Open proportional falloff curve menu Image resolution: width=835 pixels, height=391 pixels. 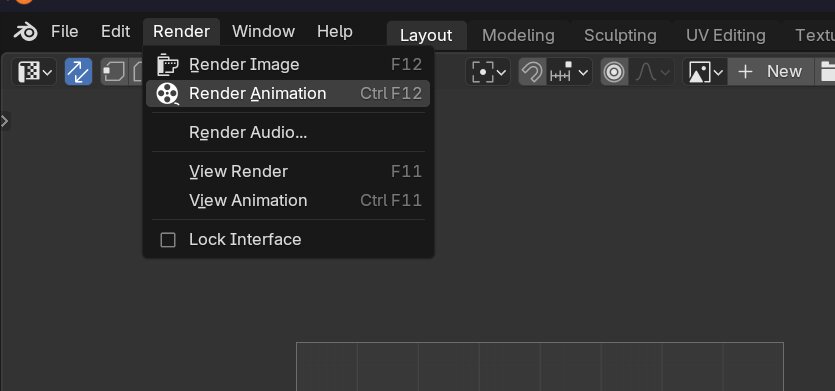coord(651,71)
